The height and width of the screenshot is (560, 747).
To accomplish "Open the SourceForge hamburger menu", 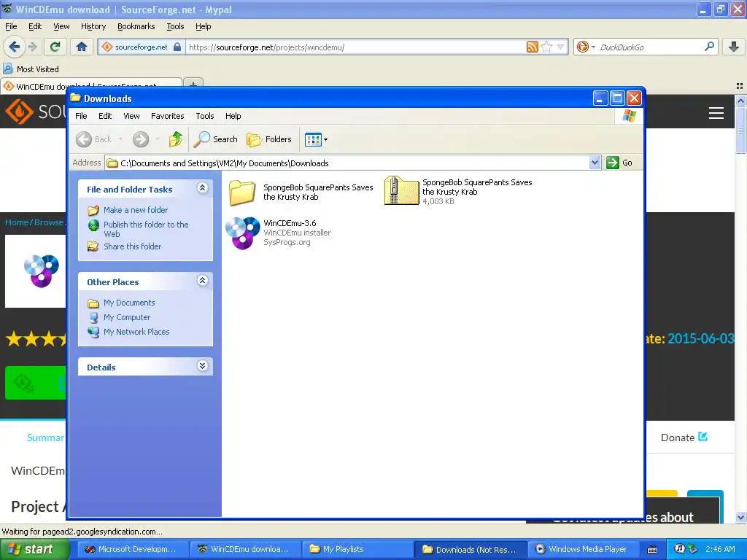I will click(716, 113).
